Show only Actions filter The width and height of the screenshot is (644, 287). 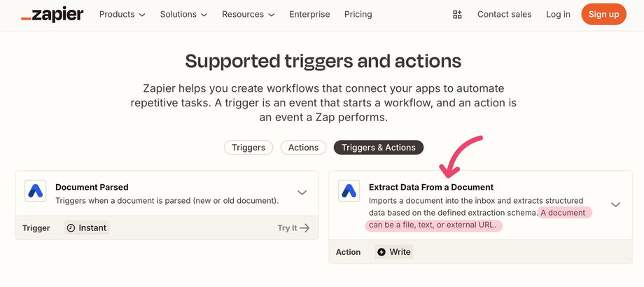[x=303, y=147]
